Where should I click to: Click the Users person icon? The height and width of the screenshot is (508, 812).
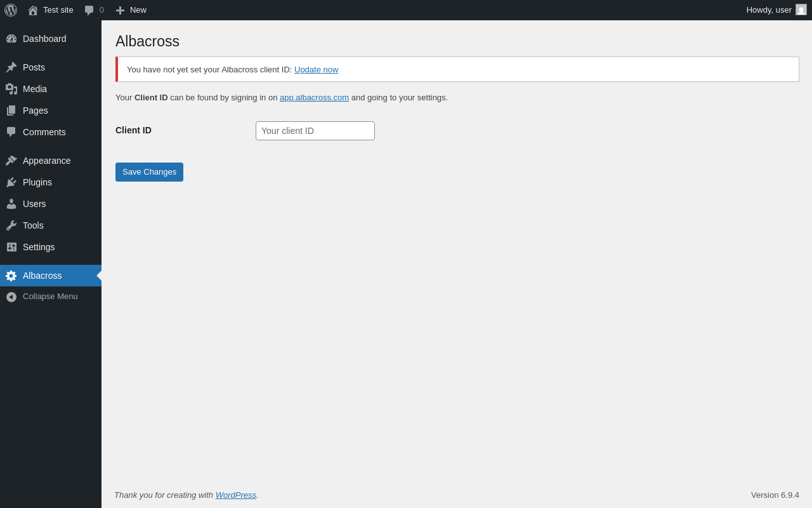(x=11, y=204)
